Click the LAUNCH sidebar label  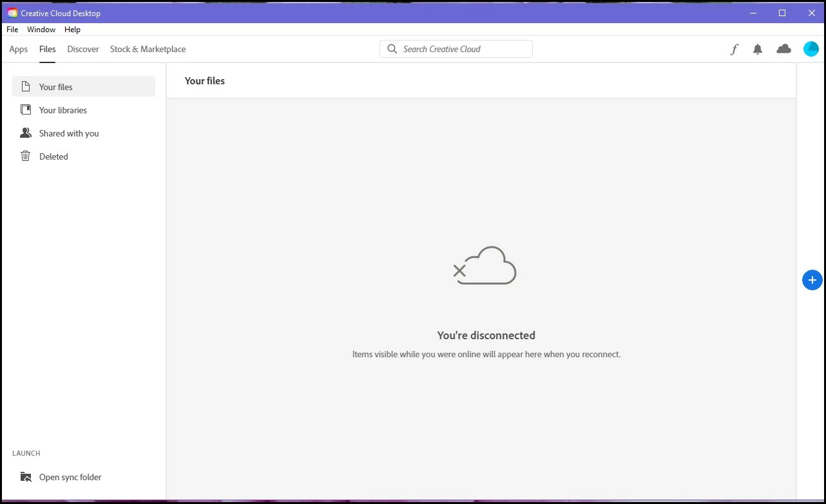click(26, 453)
